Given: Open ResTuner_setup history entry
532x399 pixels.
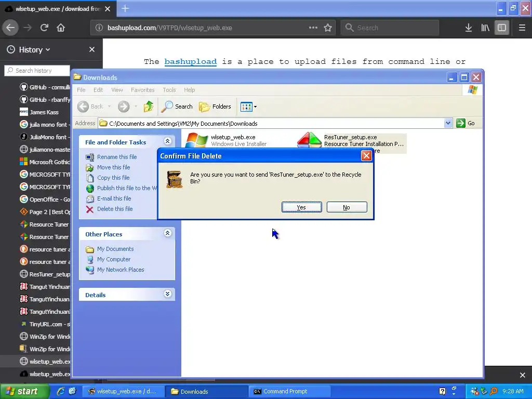Looking at the screenshot, I should tap(45, 274).
